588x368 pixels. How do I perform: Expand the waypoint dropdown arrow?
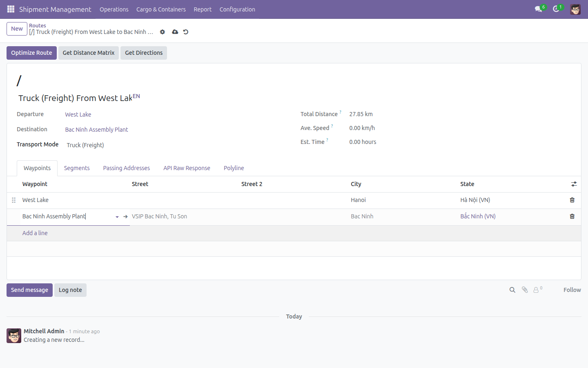click(117, 217)
